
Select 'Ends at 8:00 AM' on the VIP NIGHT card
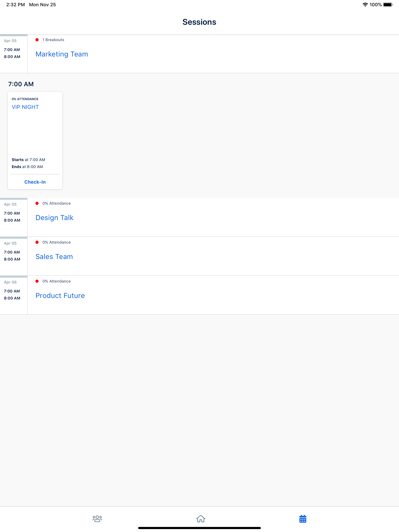tap(27, 167)
